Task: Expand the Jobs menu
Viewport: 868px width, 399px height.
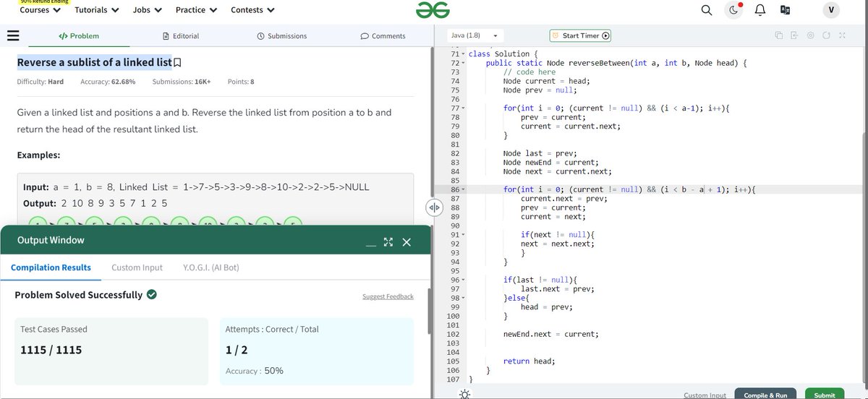Action: coord(147,10)
